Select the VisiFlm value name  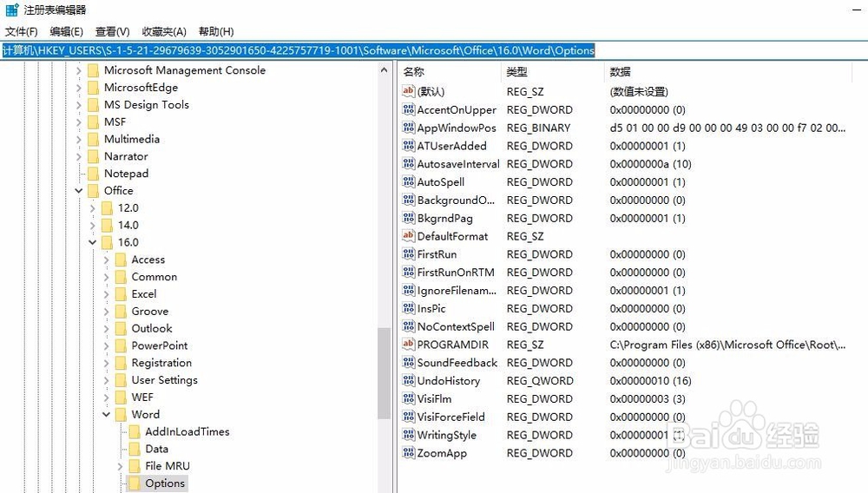point(435,398)
